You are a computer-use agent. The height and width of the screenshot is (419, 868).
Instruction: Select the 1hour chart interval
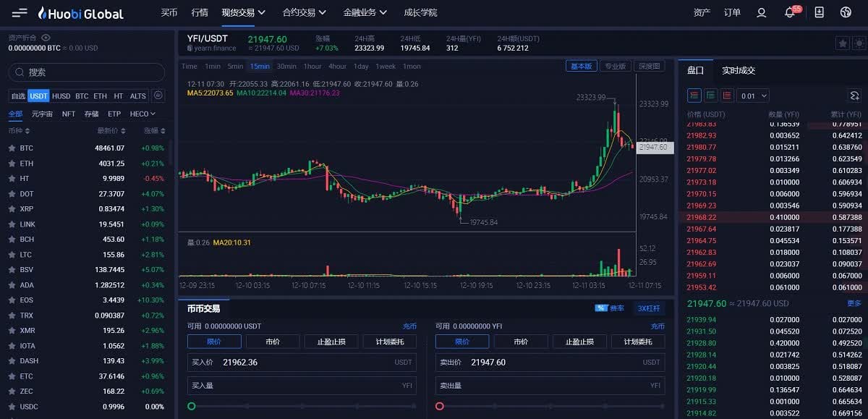pyautogui.click(x=312, y=67)
